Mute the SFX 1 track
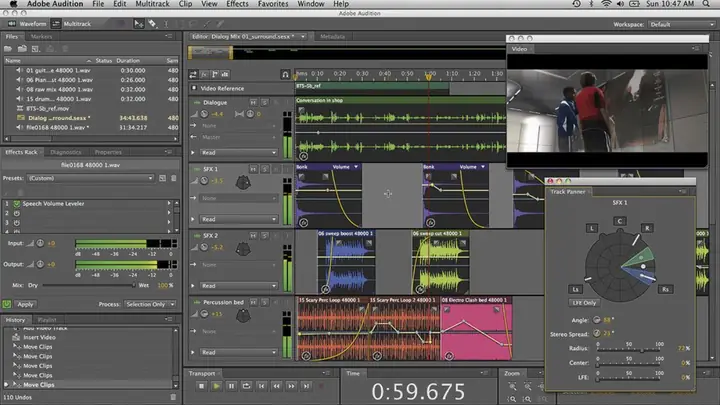This screenshot has height=405, width=720. 253,169
